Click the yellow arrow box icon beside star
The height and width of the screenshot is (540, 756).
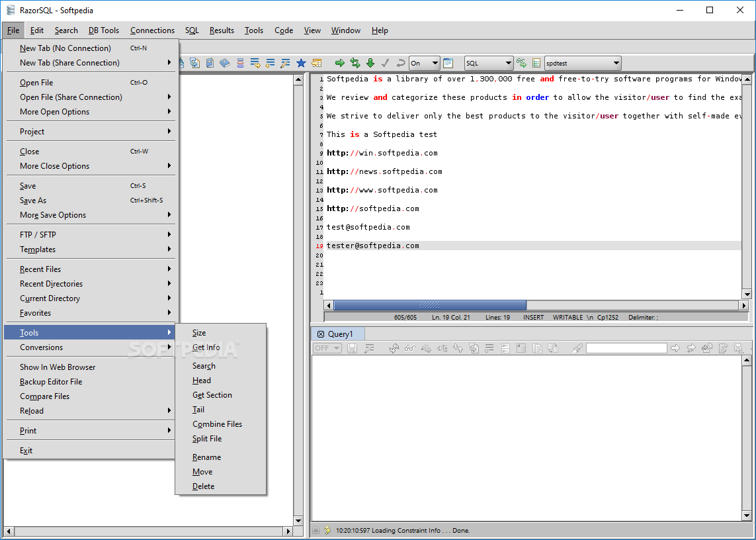pyautogui.click(x=316, y=64)
